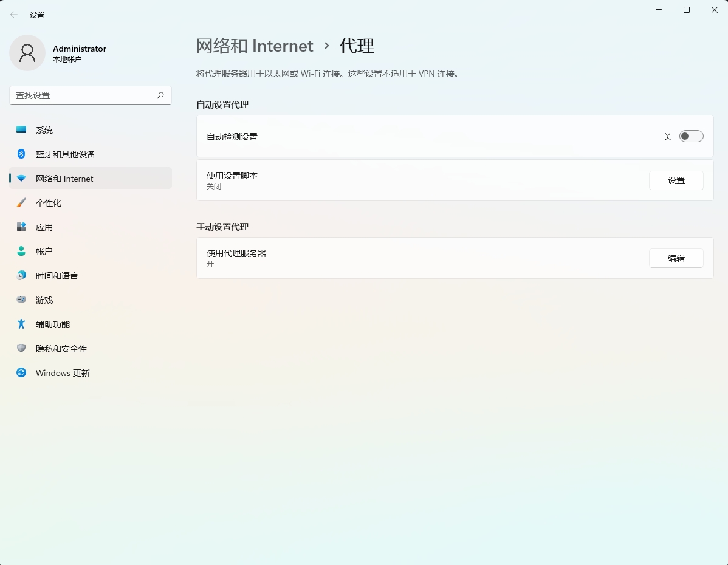The height and width of the screenshot is (565, 728).
Task: Click the paintbrush icon for 个性化
Action: click(x=21, y=203)
